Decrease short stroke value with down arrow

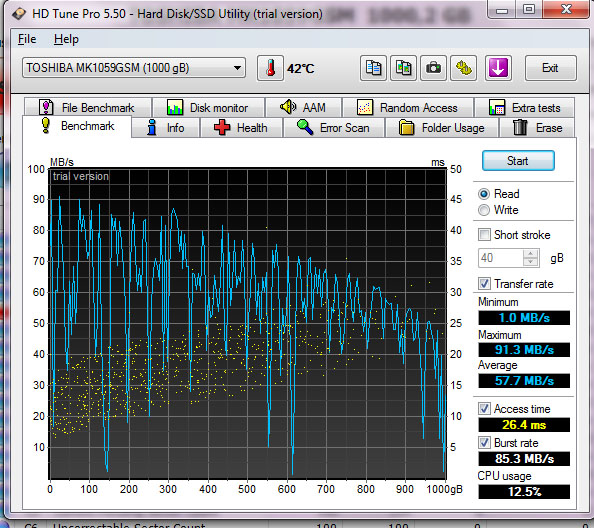coord(530,262)
